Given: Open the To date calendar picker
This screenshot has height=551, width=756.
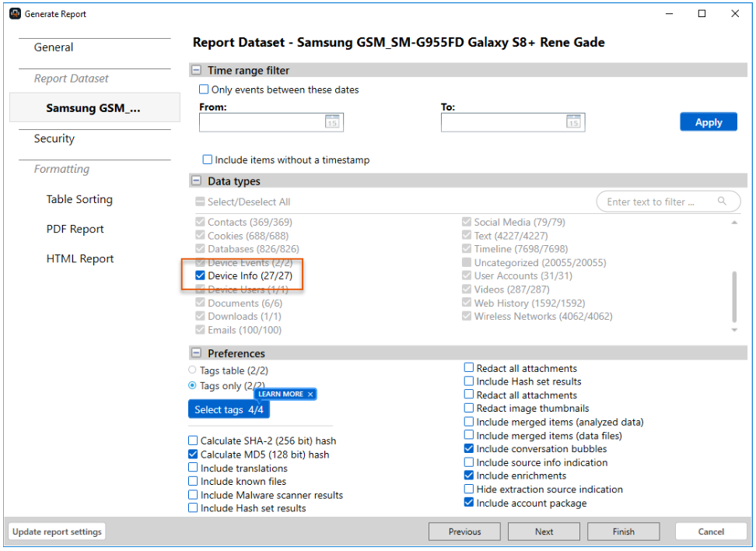Looking at the screenshot, I should [x=573, y=122].
